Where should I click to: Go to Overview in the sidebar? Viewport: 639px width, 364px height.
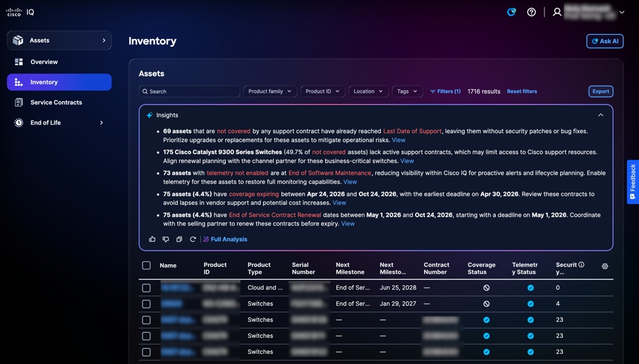point(44,62)
